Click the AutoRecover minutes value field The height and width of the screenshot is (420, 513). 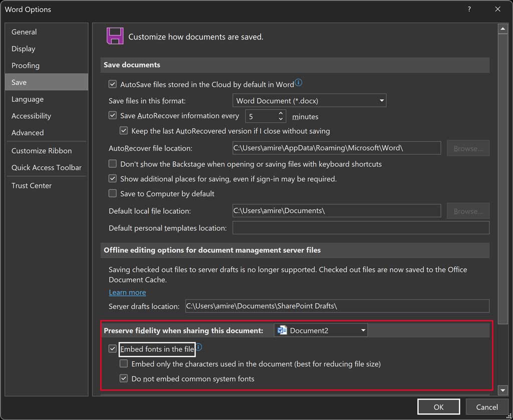point(262,116)
